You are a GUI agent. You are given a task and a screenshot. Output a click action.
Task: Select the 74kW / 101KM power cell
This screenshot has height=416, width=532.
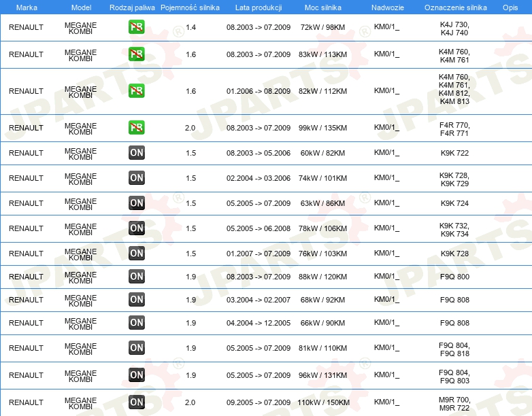[x=322, y=178]
